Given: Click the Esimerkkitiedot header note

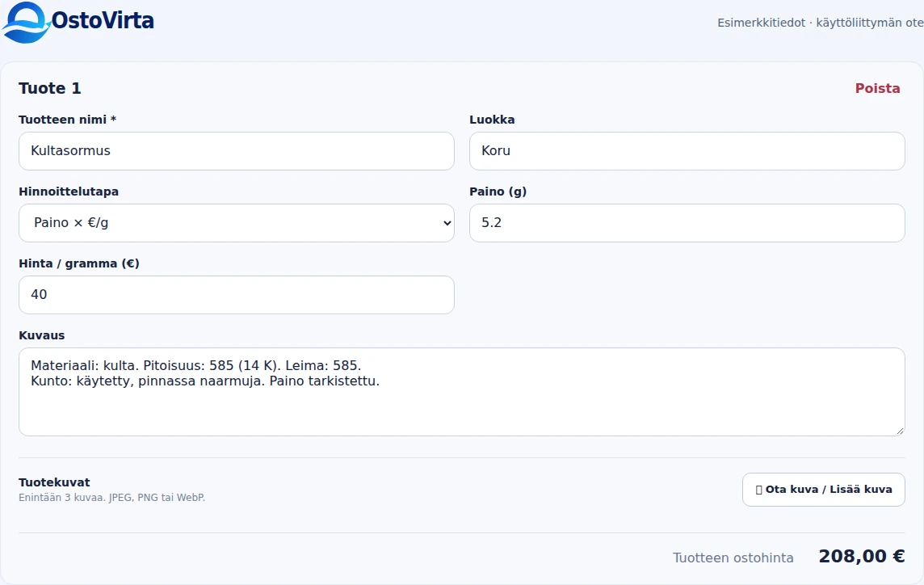Looking at the screenshot, I should (x=821, y=23).
